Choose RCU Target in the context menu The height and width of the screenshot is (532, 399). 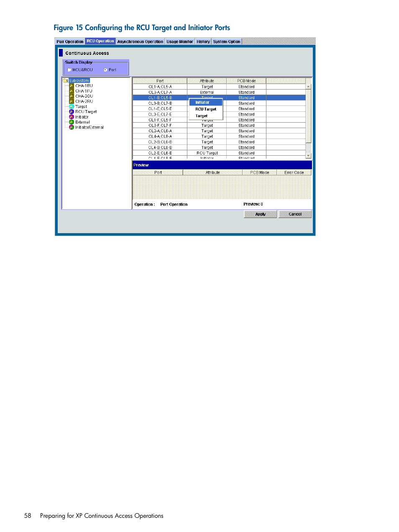(206, 109)
